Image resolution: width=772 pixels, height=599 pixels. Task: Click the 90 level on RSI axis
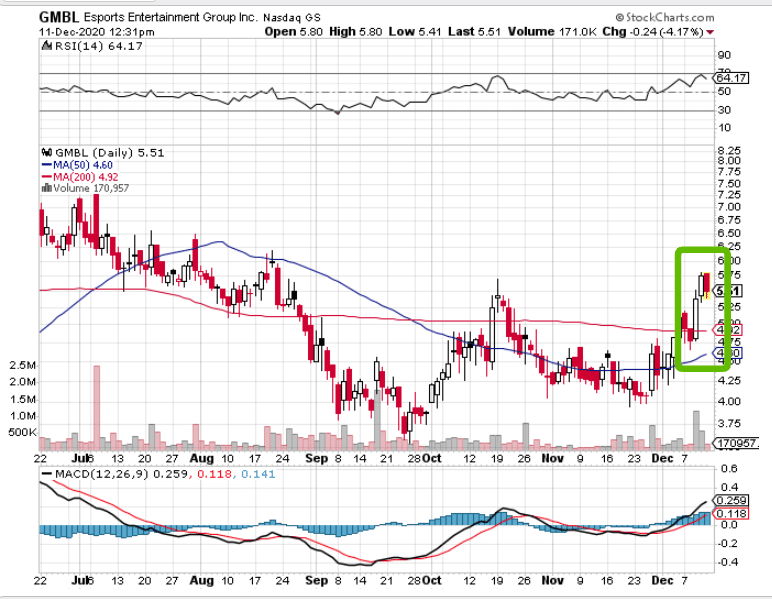[x=724, y=55]
